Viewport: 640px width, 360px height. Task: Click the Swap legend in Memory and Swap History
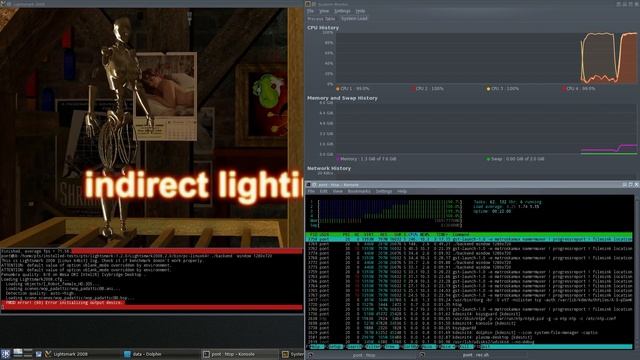515,159
